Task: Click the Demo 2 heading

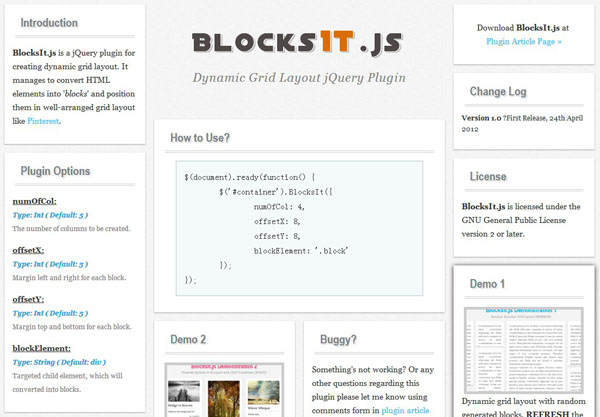Action: coord(188,340)
